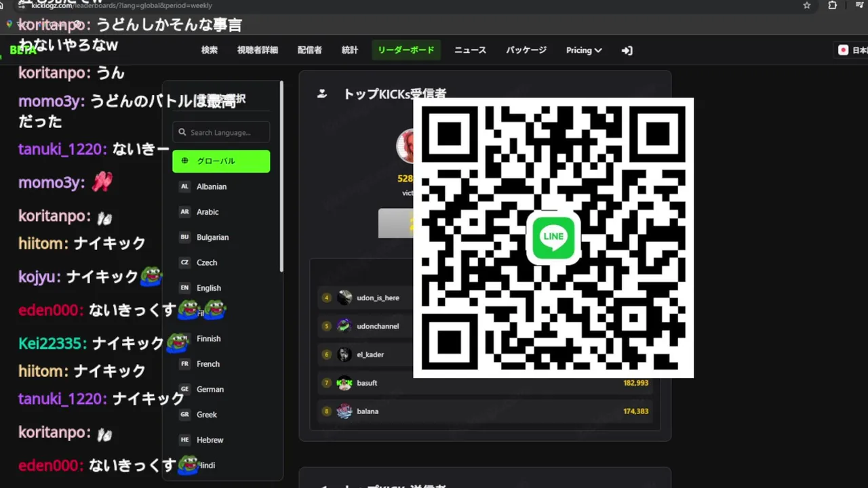Image resolution: width=868 pixels, height=488 pixels.
Task: Click the AL badge next to Albanian
Action: [x=184, y=186]
